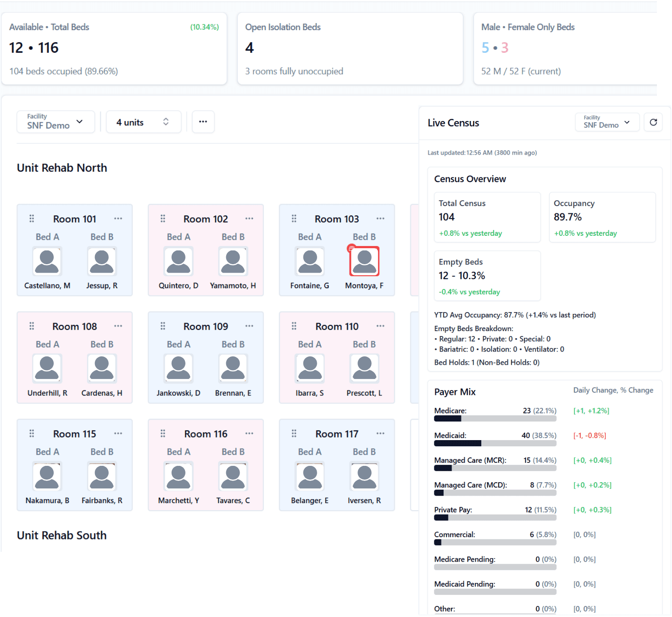Screen dimensions: 672x617
Task: Open the main Facility SNF Demo dropdown
Action: [56, 122]
